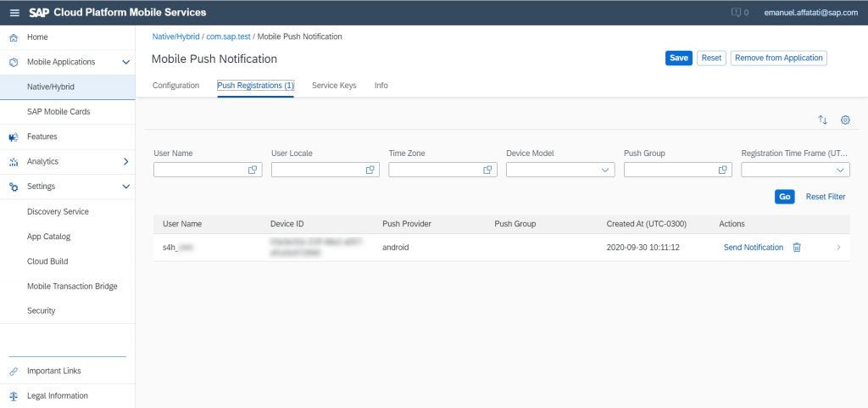
Task: Click the Important Links chain icon
Action: [14, 371]
